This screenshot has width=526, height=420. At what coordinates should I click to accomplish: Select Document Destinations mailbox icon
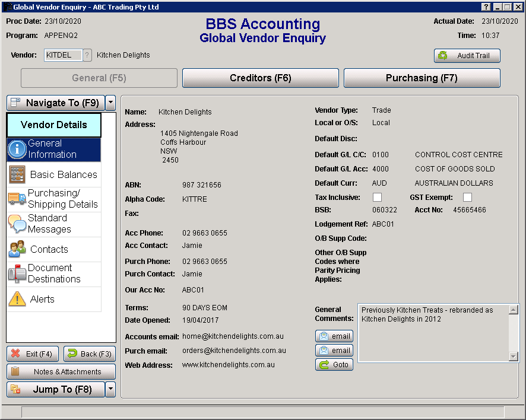(x=17, y=274)
